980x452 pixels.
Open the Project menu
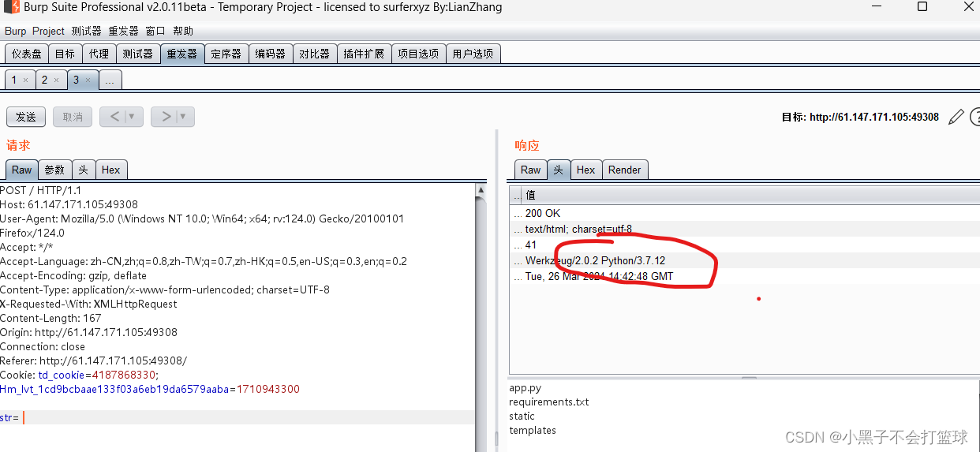click(48, 31)
